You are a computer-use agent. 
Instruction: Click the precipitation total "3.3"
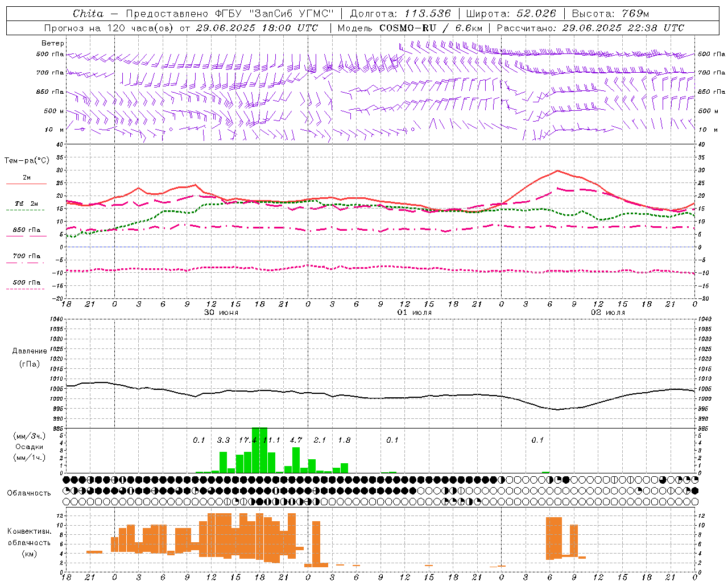(x=224, y=440)
